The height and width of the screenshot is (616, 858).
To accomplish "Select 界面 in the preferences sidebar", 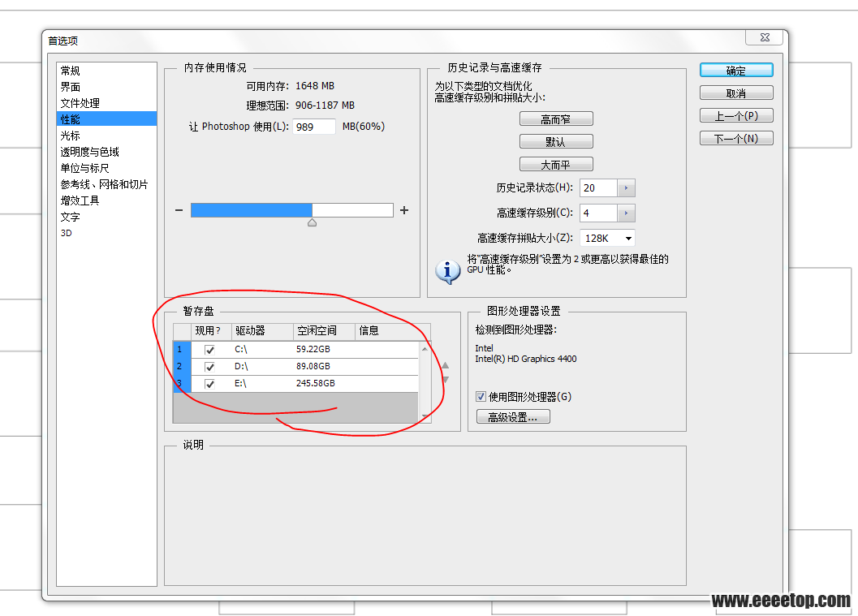I will pyautogui.click(x=71, y=87).
